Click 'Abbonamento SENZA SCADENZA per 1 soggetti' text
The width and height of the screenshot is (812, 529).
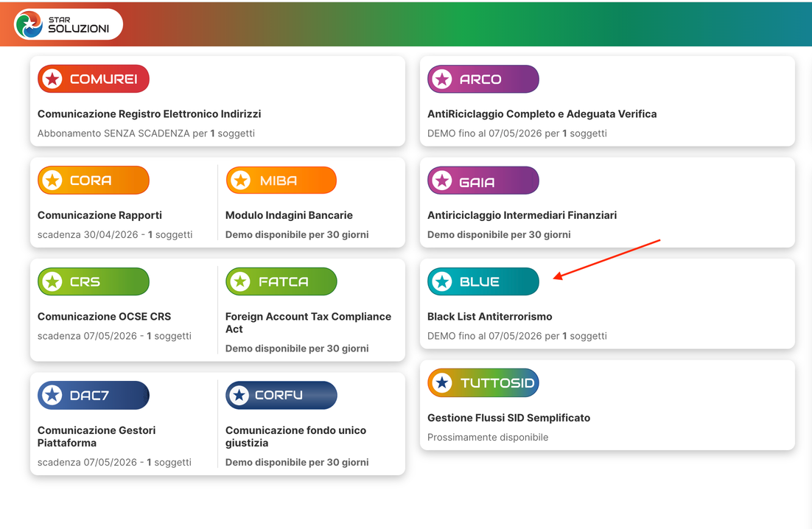146,133
